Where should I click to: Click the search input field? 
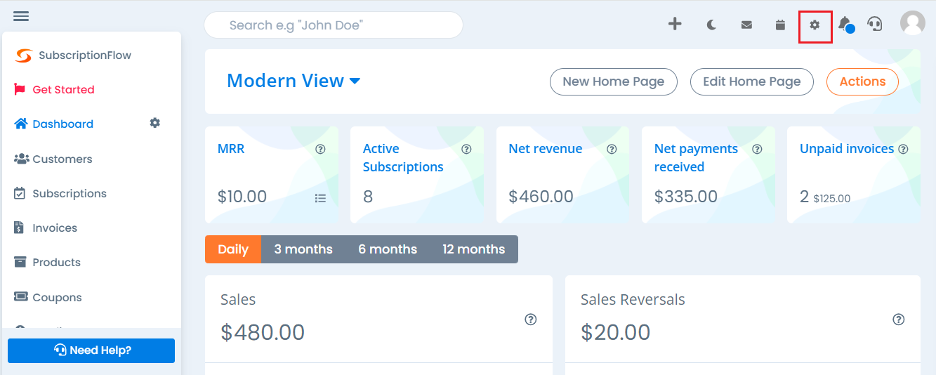pos(334,25)
